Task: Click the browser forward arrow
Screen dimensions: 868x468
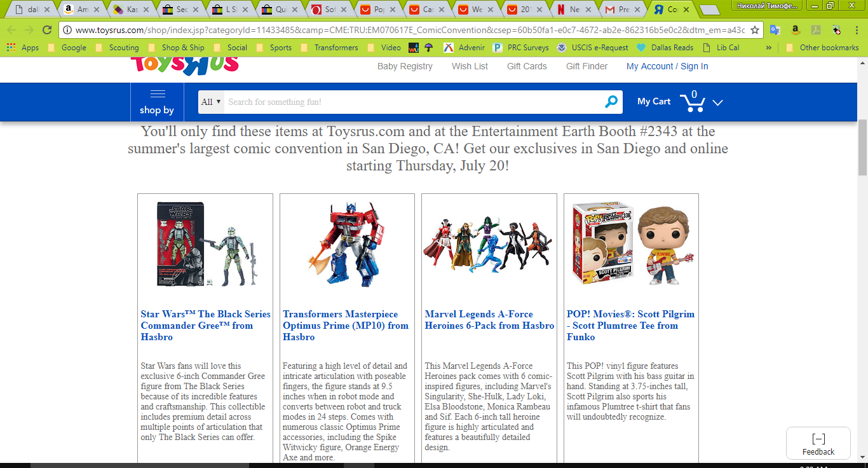Action: 29,30
